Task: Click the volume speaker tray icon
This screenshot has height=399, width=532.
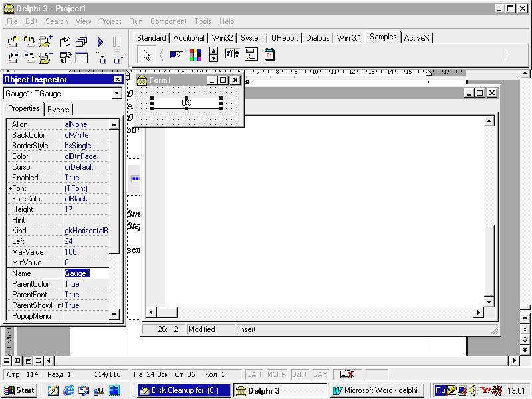Action: [x=473, y=390]
